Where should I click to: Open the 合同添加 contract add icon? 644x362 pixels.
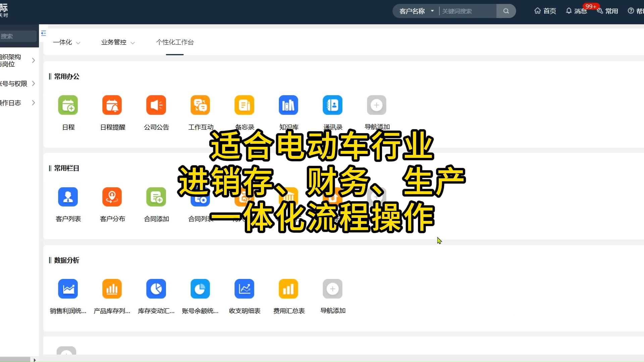[156, 197]
